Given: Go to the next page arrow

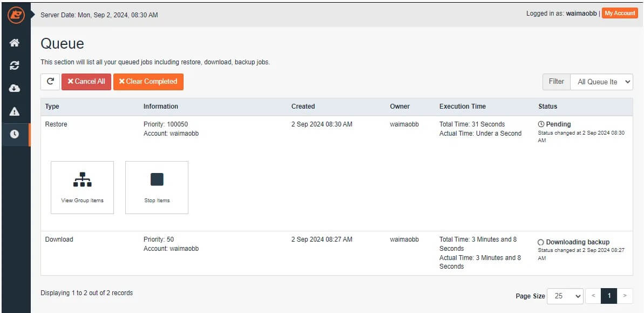Looking at the screenshot, I should [x=625, y=296].
